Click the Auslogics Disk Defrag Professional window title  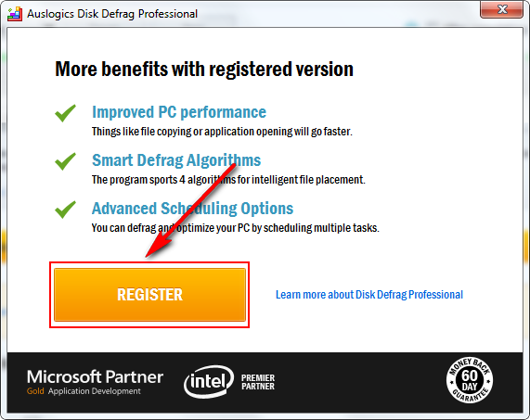coord(112,14)
